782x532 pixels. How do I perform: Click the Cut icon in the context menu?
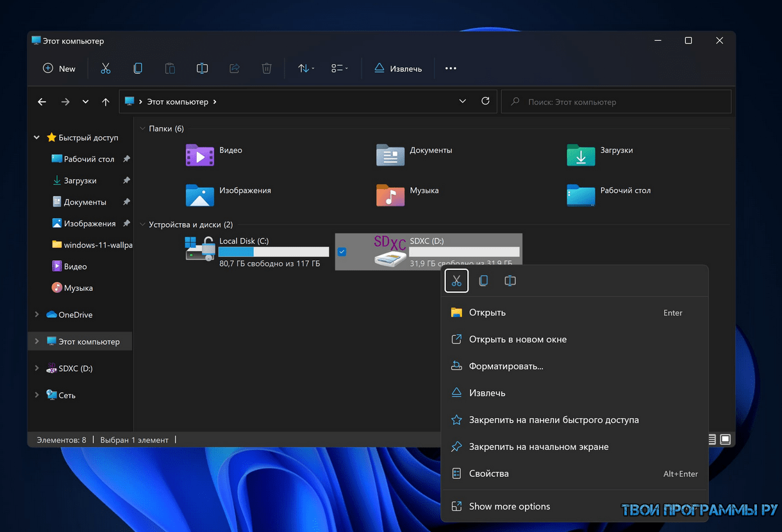(456, 281)
